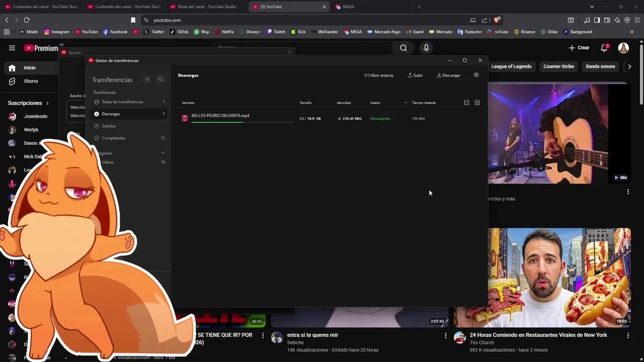Open Brave Leo AI sparkle icon
The image size is (644, 362).
tap(617, 20)
